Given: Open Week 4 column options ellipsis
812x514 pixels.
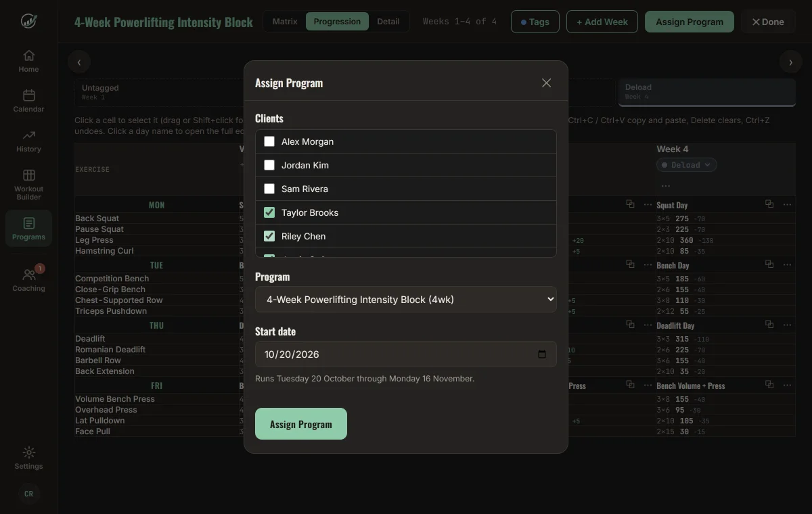Looking at the screenshot, I should pos(666,186).
